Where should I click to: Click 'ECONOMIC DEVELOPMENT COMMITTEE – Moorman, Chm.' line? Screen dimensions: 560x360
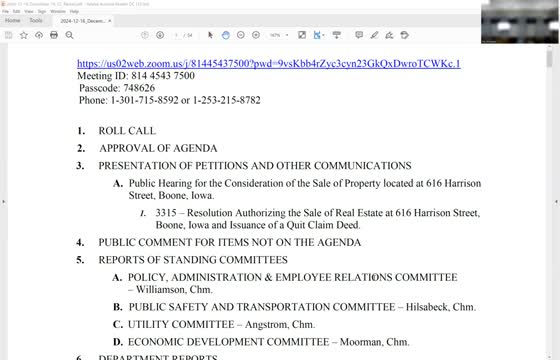point(269,342)
